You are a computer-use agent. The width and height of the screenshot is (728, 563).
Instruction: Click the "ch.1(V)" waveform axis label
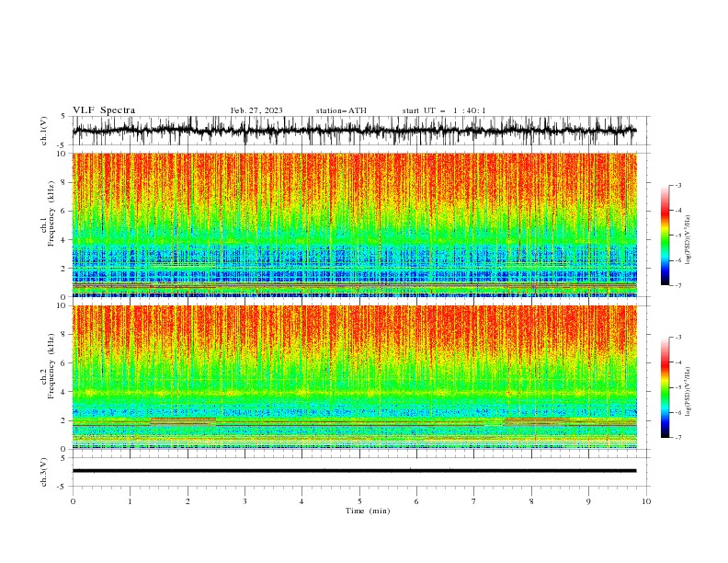44,131
